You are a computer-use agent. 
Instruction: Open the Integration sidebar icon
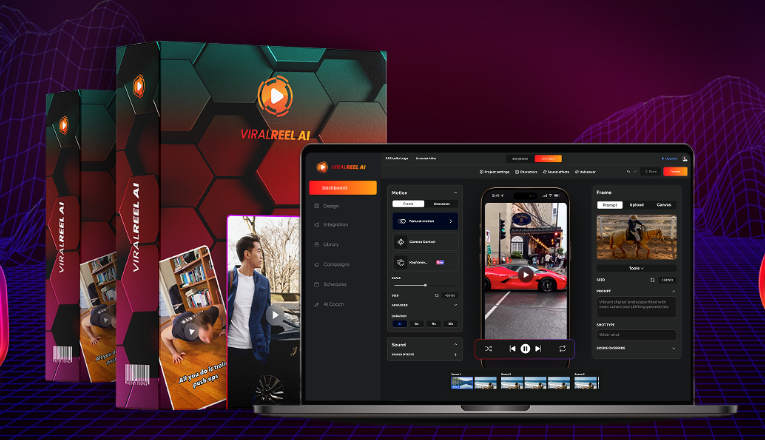317,225
